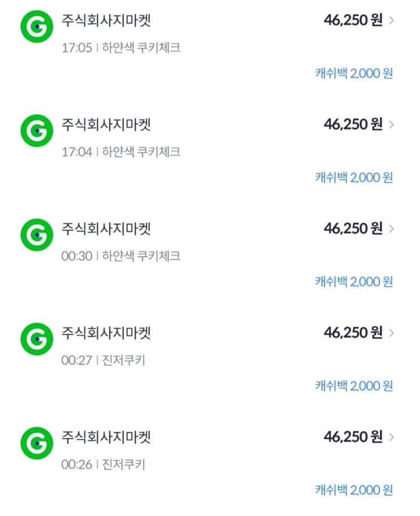Select the 주식회사지마켓 title of the 17:05 entry
This screenshot has height=516, width=420.
(x=106, y=21)
